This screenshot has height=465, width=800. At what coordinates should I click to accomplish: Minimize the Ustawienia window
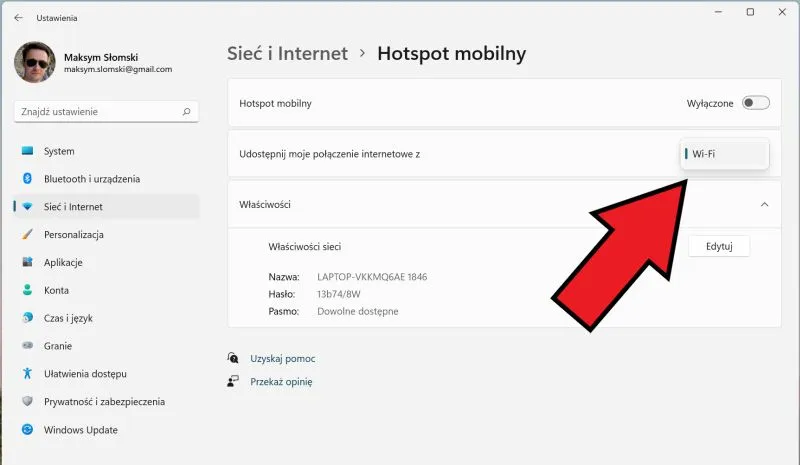(718, 12)
